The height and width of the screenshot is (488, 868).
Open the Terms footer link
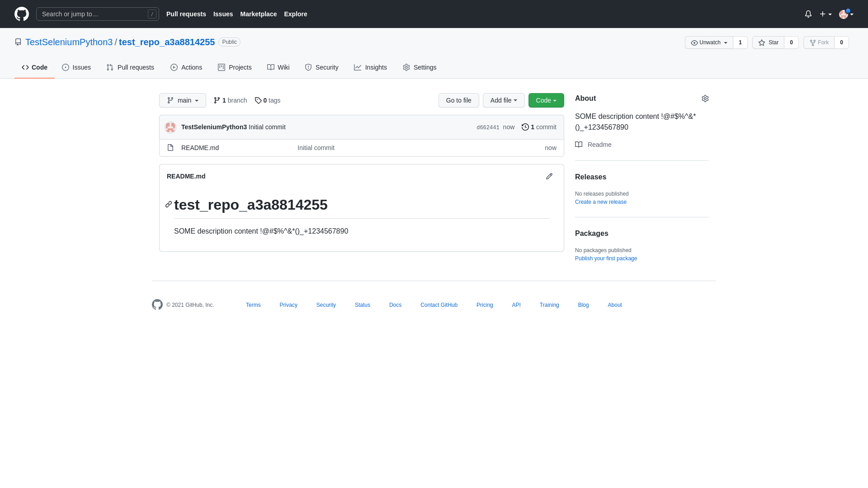(253, 305)
